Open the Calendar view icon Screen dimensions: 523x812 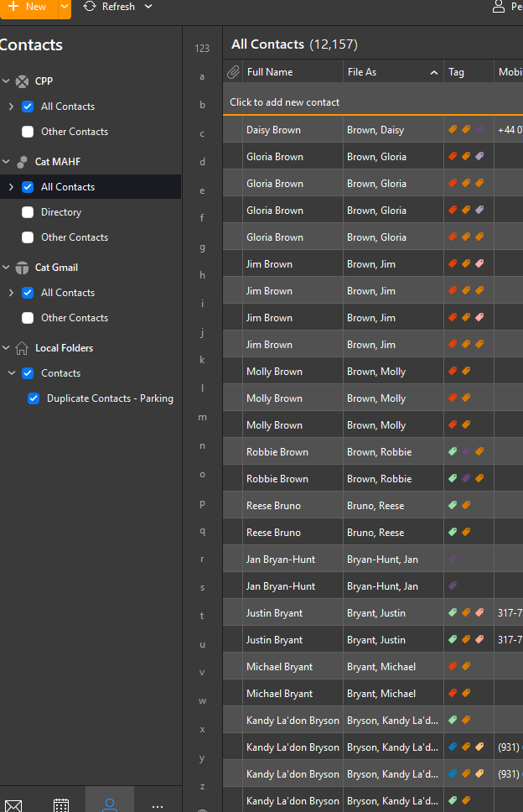[61, 805]
